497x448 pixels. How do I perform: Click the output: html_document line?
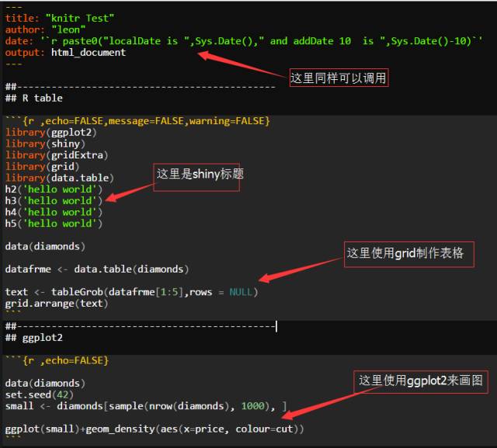(x=65, y=53)
